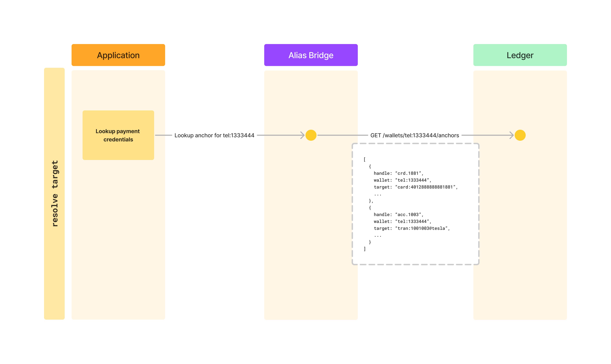Viewport: 611px width, 364px height.
Task: Click the vertical 'resolve target' label
Action: pyautogui.click(x=55, y=193)
